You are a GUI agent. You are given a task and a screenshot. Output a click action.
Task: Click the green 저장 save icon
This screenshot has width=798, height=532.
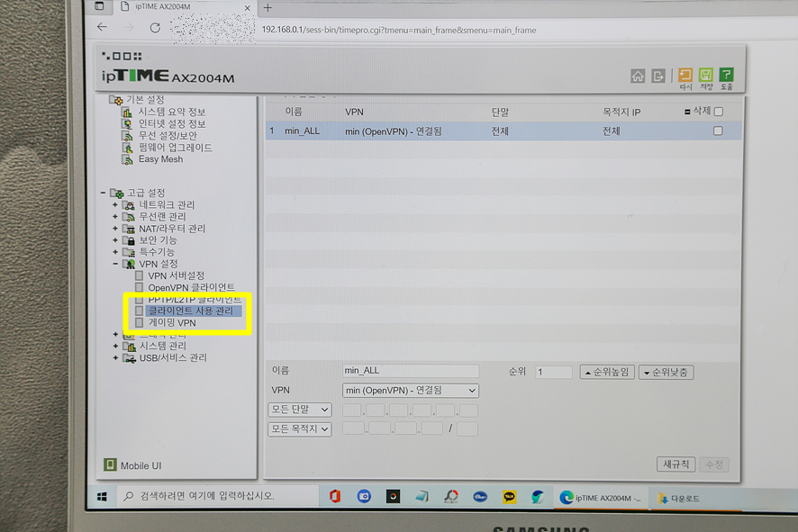click(706, 75)
